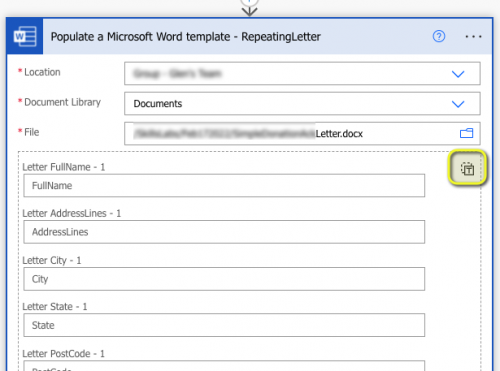Viewport: 500px width, 371px height.
Task: Click the 'Letter City - 1' label
Action: [x=52, y=260]
